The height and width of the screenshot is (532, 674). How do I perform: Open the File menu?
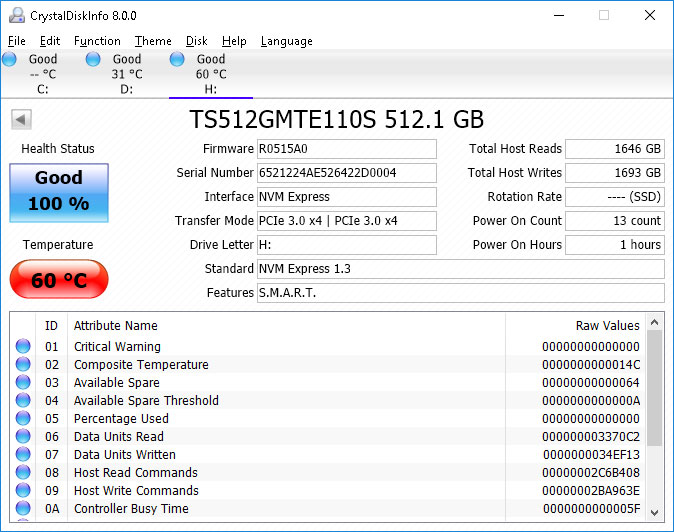point(17,41)
